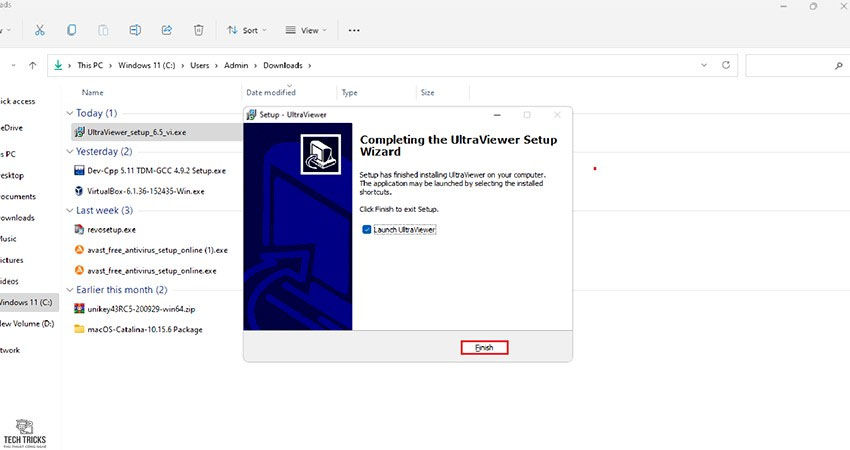The image size is (850, 450).
Task: Click the unikey zip archive icon
Action: click(x=79, y=308)
